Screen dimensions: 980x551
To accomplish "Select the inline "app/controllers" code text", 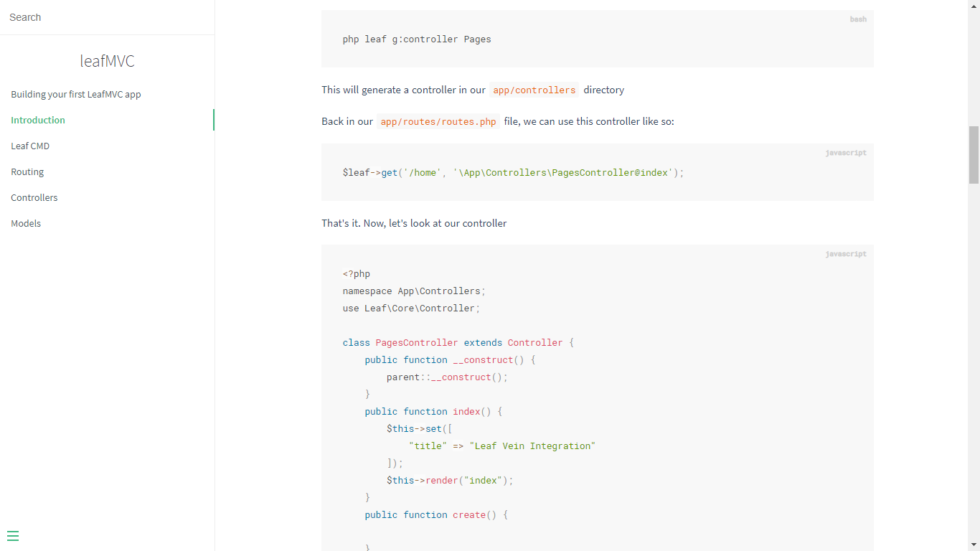I will [x=534, y=90].
